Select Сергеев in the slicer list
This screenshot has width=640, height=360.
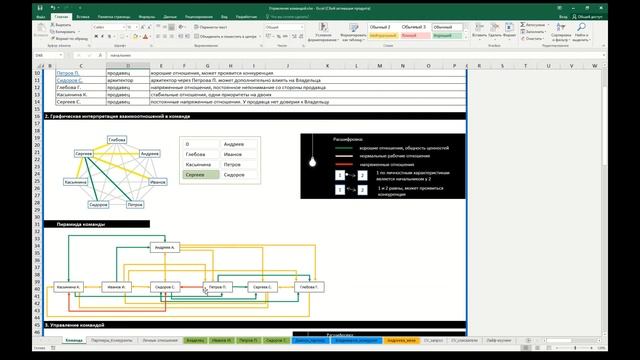coord(201,175)
